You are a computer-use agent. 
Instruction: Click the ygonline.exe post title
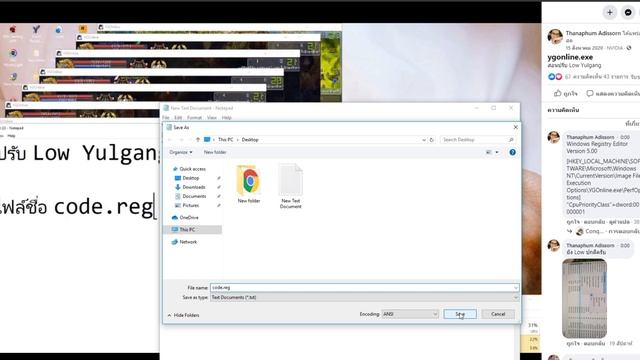570,57
